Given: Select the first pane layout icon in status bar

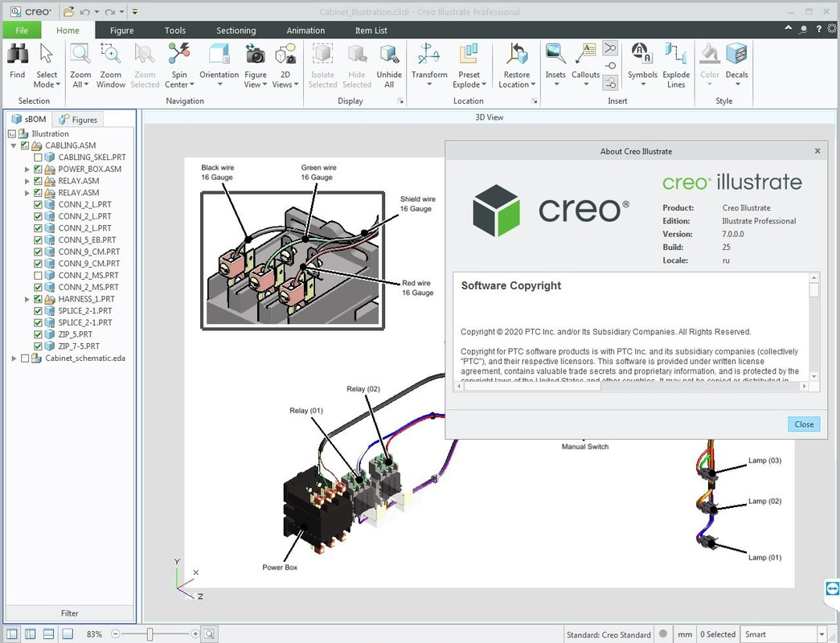Looking at the screenshot, I should [12, 634].
